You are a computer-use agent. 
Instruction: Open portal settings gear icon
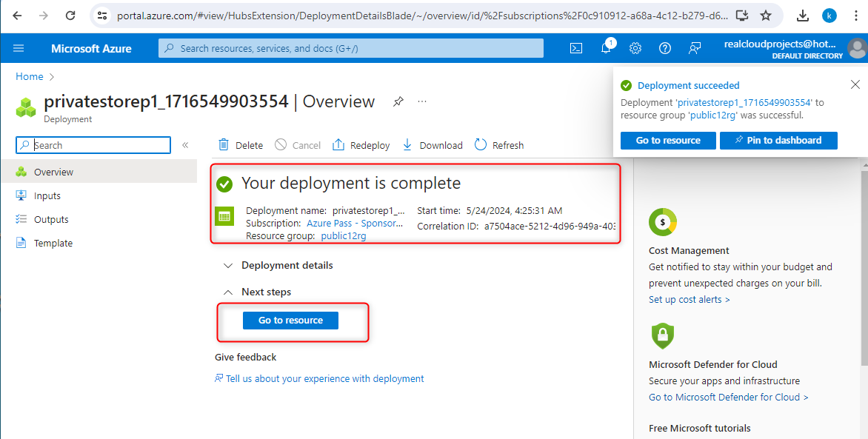tap(635, 48)
